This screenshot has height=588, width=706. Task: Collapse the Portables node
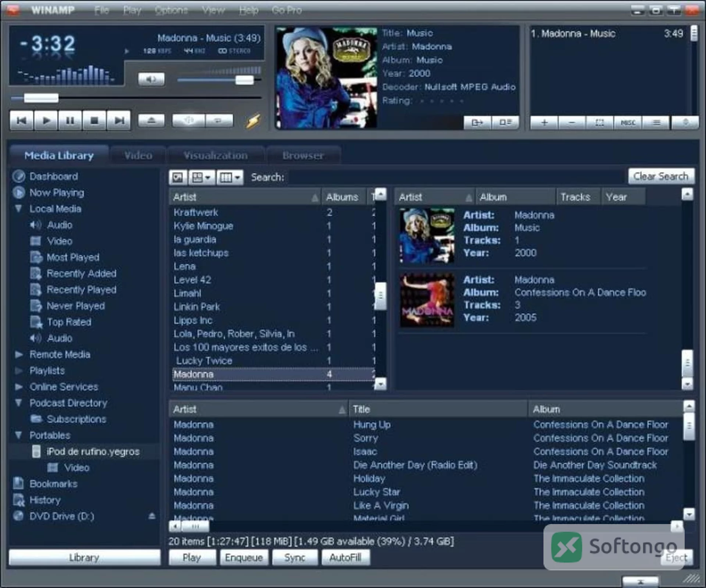point(18,435)
